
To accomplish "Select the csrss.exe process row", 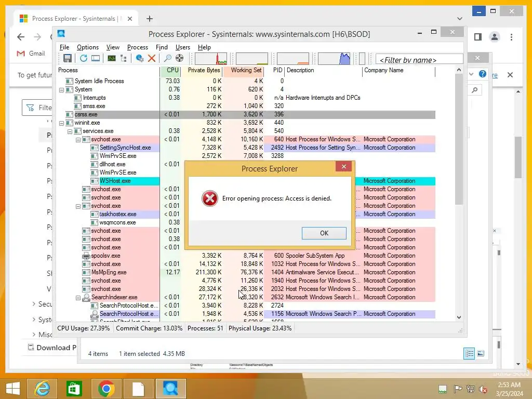I will 246,114.
